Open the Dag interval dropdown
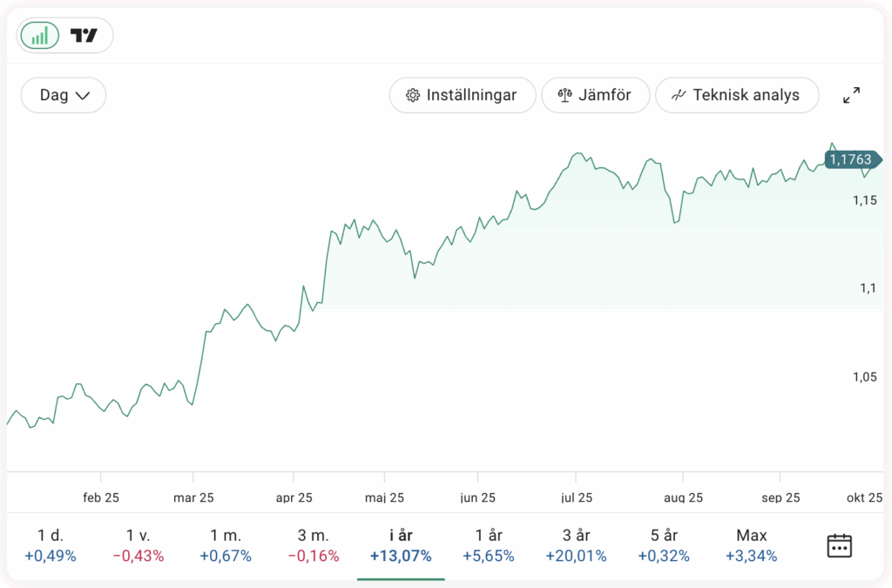892x588 pixels. [x=64, y=95]
